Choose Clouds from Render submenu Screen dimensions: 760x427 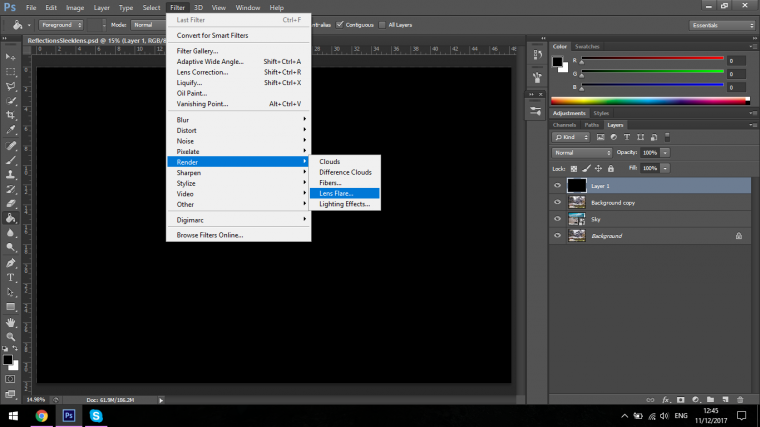tap(345, 161)
